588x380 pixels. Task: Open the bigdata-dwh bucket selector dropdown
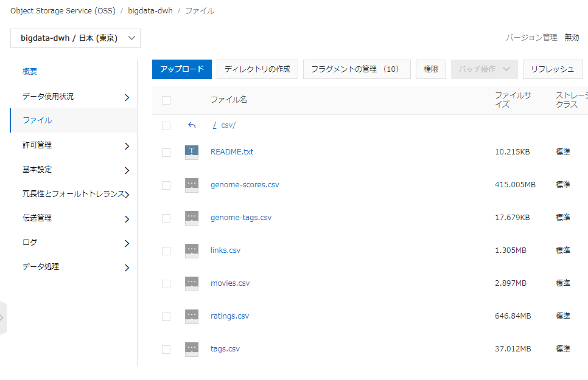(x=75, y=38)
